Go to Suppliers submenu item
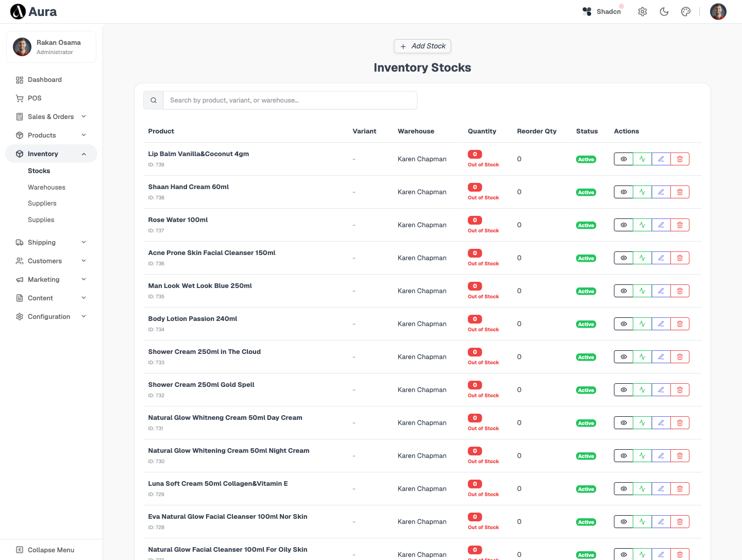The width and height of the screenshot is (742, 560). tap(42, 203)
